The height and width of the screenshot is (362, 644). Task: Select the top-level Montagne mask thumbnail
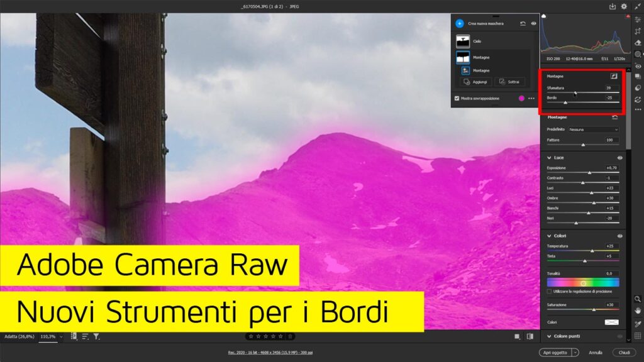463,57
